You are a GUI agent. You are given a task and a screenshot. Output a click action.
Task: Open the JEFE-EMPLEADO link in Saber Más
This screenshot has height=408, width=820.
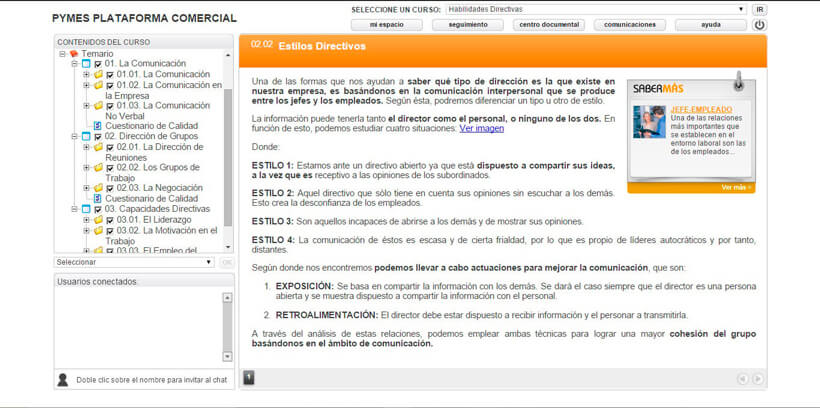701,110
